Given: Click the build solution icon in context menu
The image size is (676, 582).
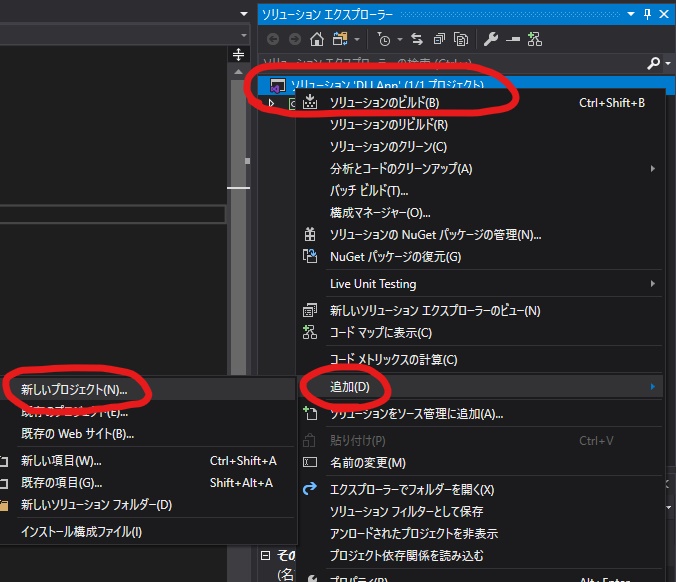Looking at the screenshot, I should coord(310,102).
